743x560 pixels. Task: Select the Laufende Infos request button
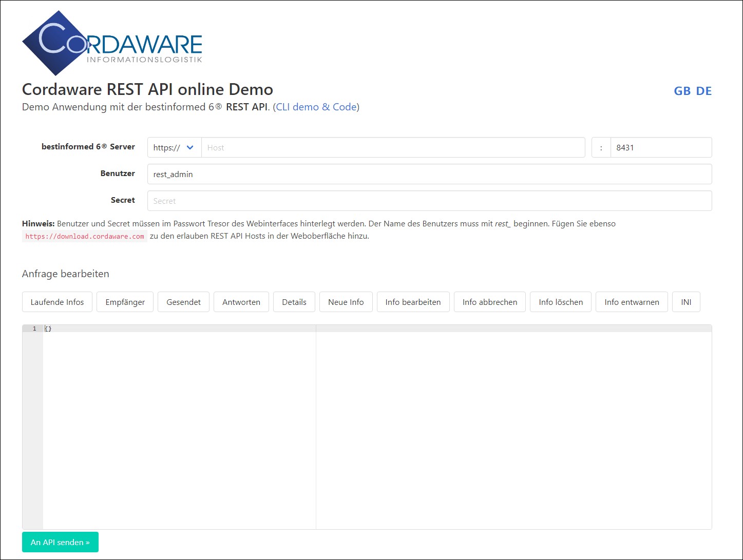tap(57, 302)
